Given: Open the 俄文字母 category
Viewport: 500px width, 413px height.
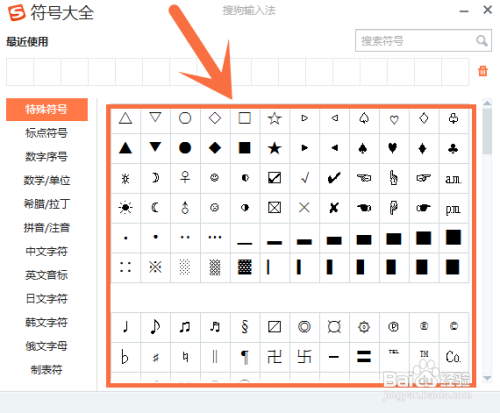Looking at the screenshot, I should point(47,346).
